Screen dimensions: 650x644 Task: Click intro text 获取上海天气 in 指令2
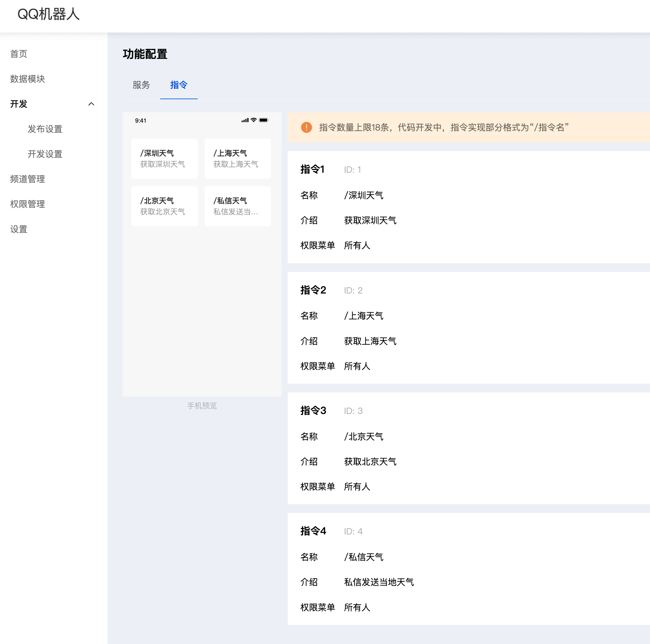click(x=370, y=341)
